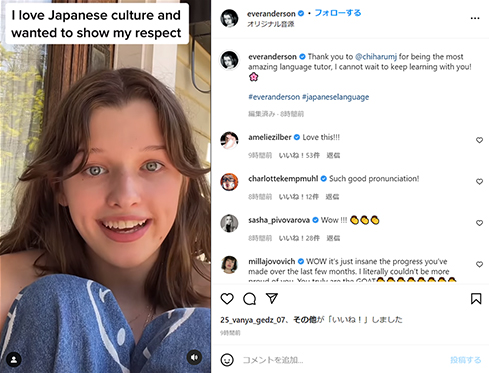
Task: View likes list from 25_vanya_gedz_07 text
Action: 252,320
